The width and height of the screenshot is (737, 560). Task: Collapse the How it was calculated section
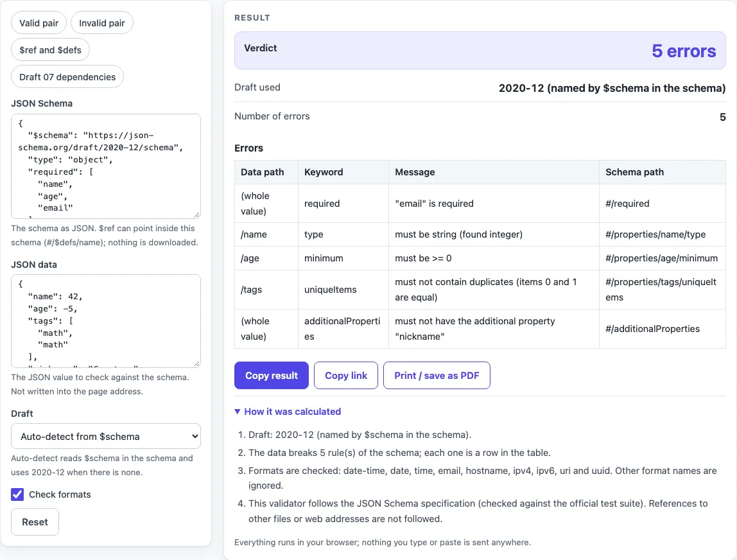[x=288, y=412]
